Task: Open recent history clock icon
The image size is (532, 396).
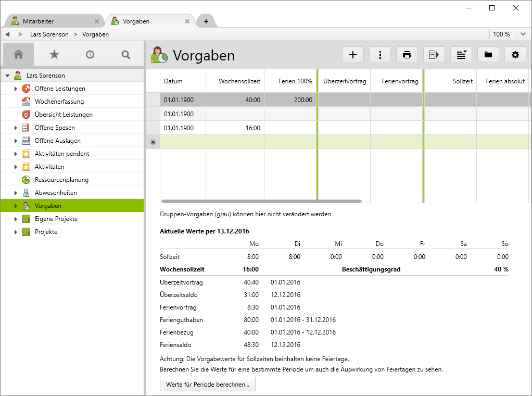Action: [x=90, y=54]
